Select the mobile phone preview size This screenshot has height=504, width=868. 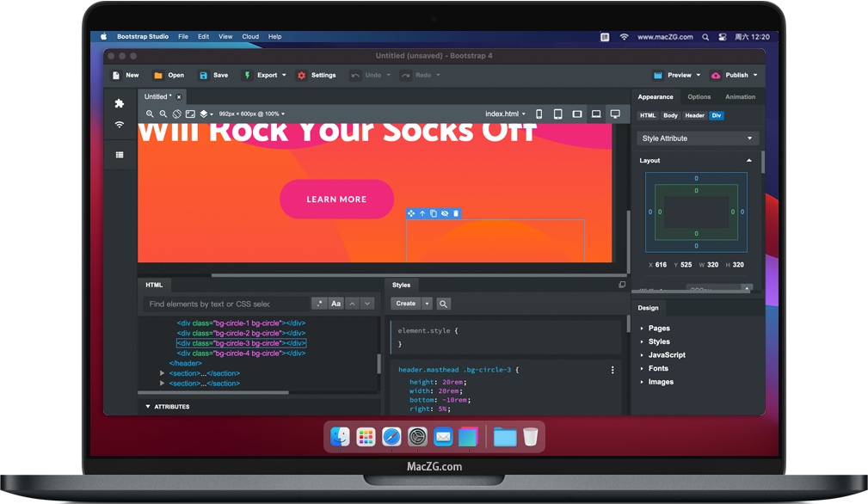pyautogui.click(x=539, y=114)
